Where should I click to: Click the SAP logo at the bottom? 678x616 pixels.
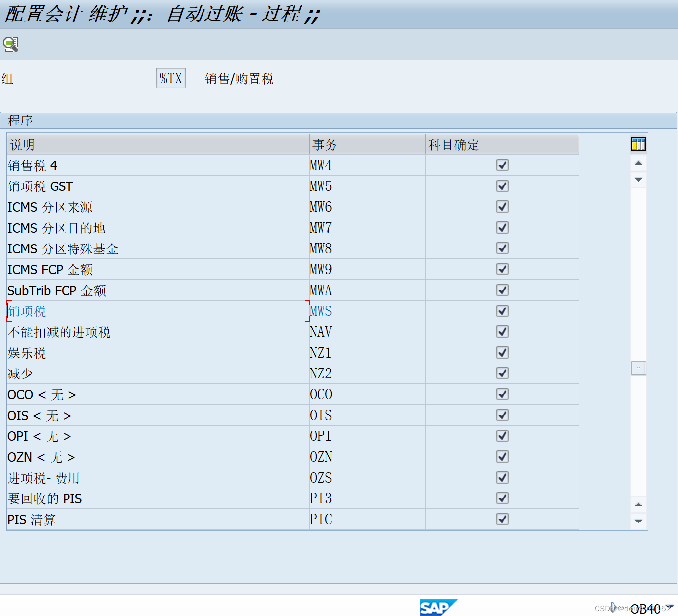(x=439, y=607)
